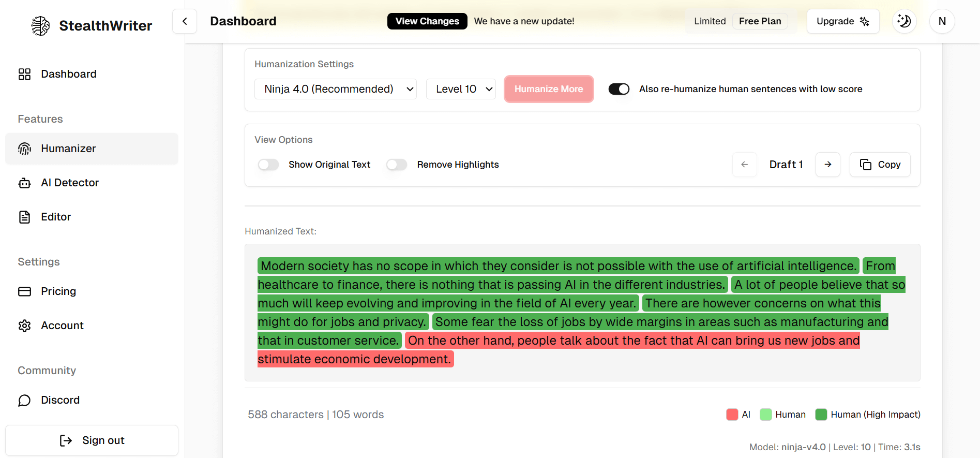Click the Sign out arrow icon

coord(66,440)
